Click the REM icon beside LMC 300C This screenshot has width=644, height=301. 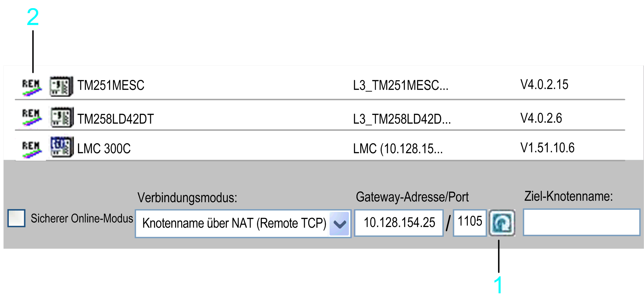pyautogui.click(x=31, y=149)
